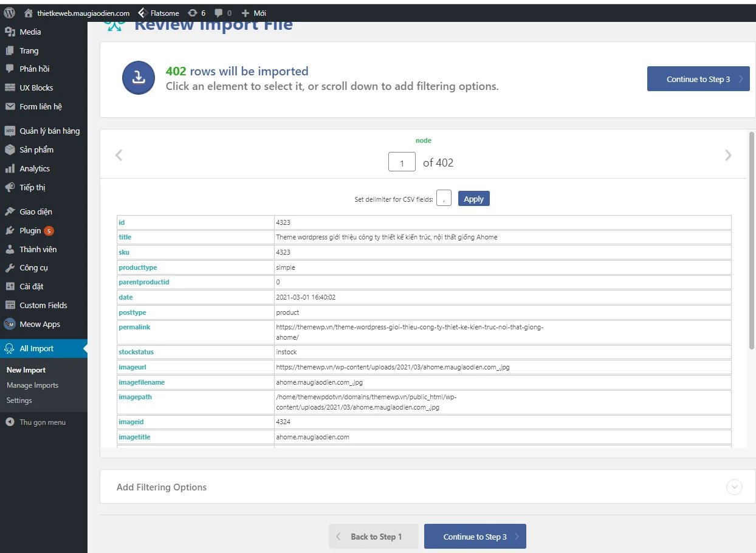Click the updates icon showing 6
This screenshot has height=553, width=756.
click(x=193, y=13)
